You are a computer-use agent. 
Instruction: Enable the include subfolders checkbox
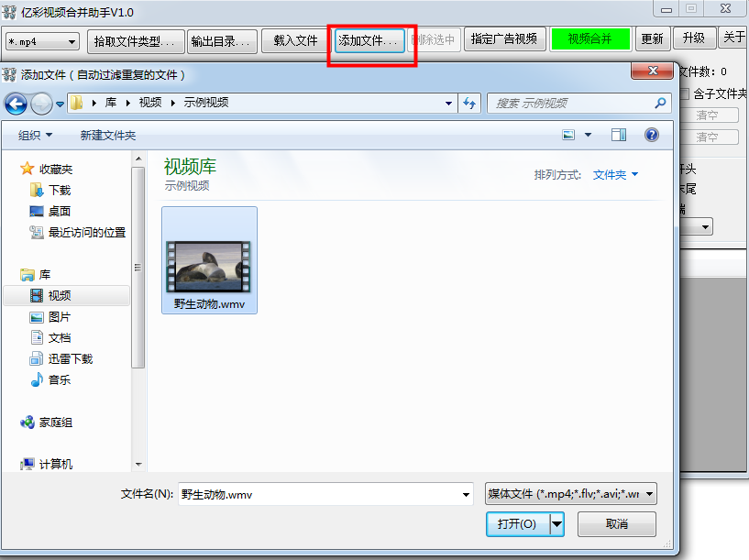tap(684, 93)
